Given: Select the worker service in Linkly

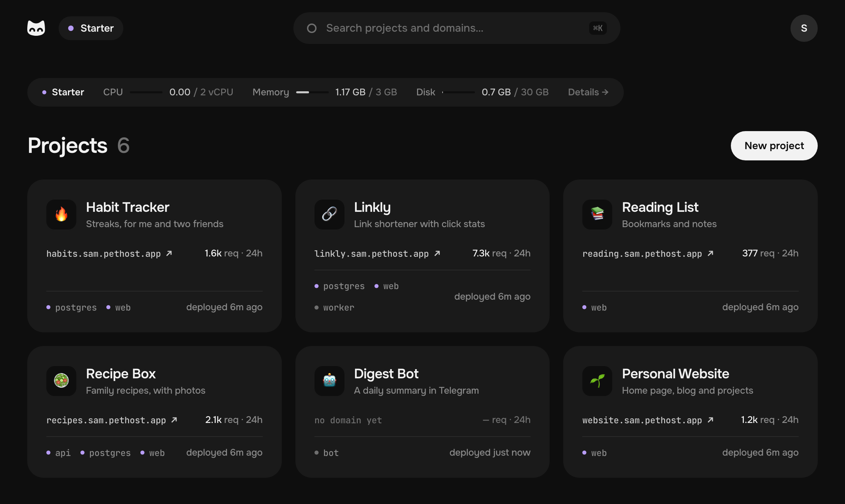Looking at the screenshot, I should click(334, 308).
